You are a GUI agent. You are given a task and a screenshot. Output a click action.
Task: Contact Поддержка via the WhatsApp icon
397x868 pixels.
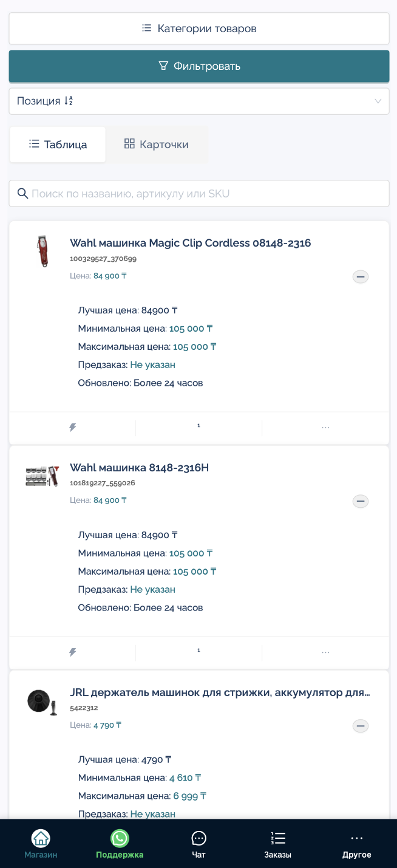click(120, 838)
